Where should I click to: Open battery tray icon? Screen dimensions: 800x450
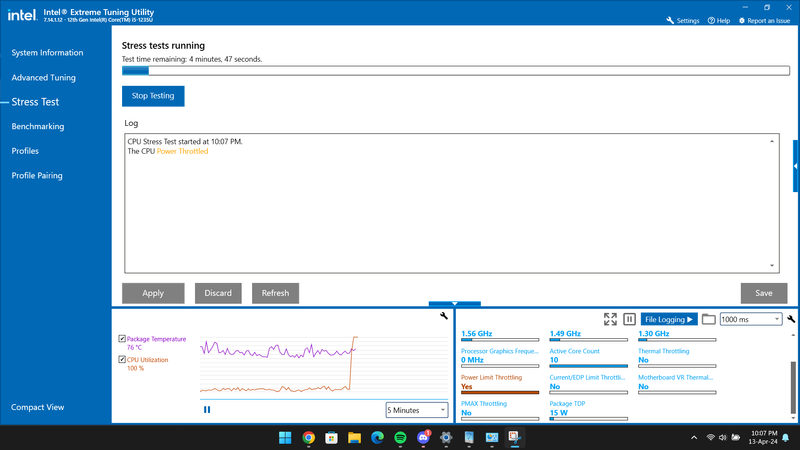[x=736, y=438]
